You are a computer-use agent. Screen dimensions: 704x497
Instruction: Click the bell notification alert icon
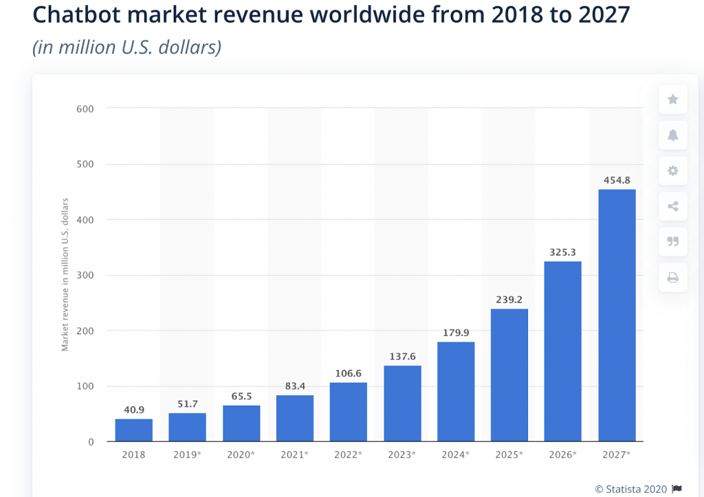tap(673, 135)
